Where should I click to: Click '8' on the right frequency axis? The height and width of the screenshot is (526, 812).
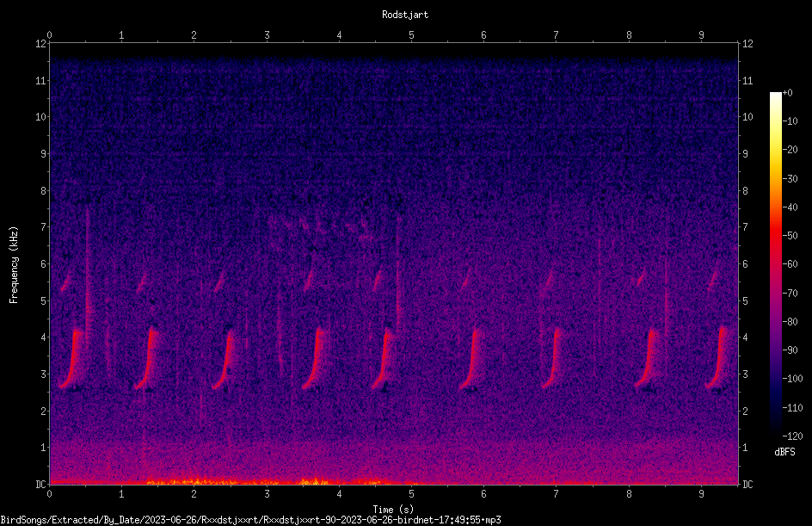745,191
